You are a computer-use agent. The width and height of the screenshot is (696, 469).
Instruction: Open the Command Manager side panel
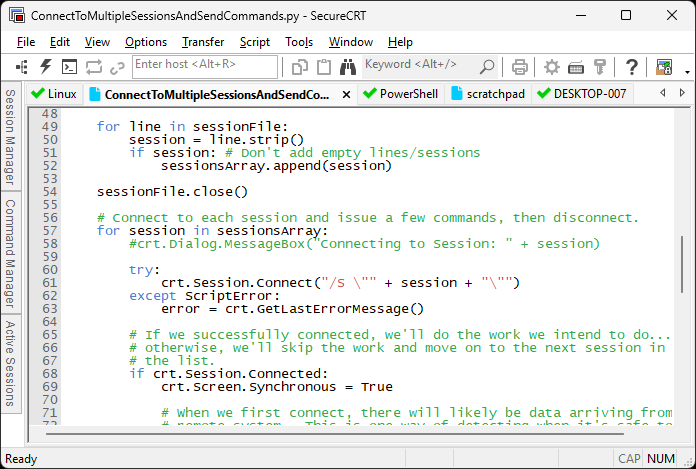click(x=10, y=253)
